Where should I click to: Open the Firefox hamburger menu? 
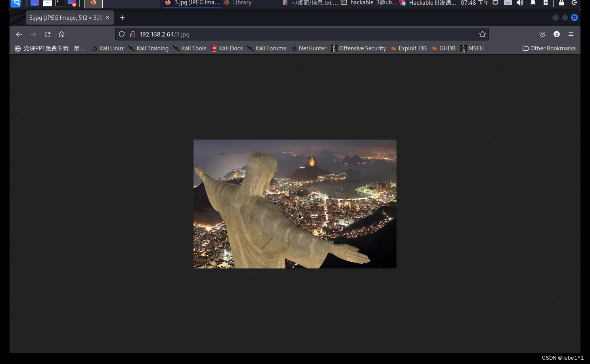click(x=571, y=34)
